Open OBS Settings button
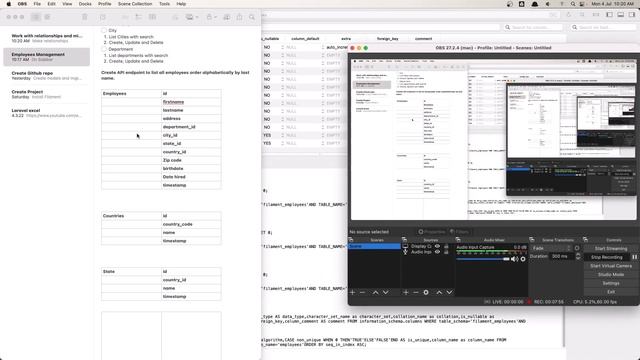Screen dimensions: 640x360 611,283
